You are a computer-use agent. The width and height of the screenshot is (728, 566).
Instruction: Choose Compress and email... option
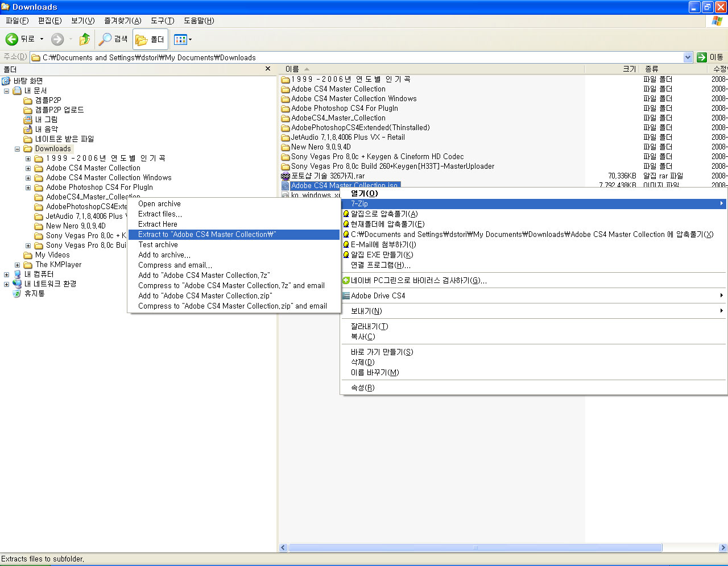(234, 265)
